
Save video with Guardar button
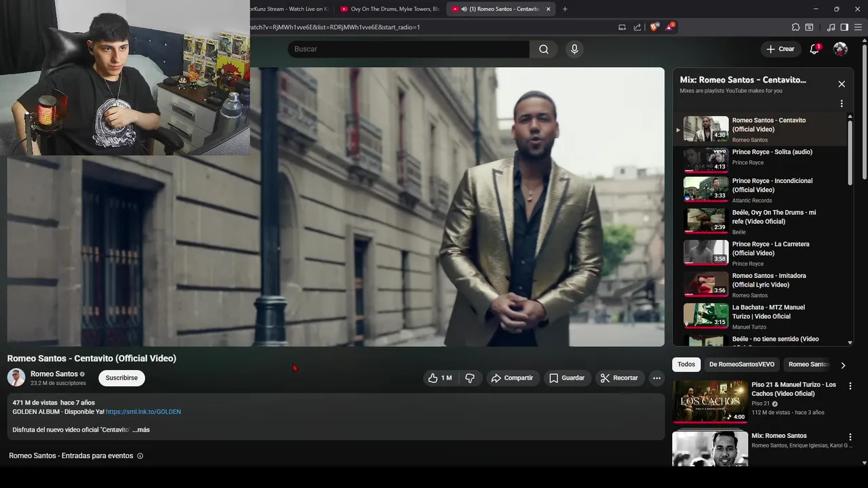click(x=567, y=378)
